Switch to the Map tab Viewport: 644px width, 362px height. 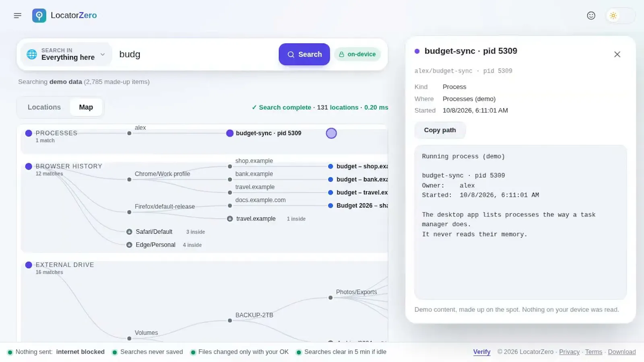point(86,107)
